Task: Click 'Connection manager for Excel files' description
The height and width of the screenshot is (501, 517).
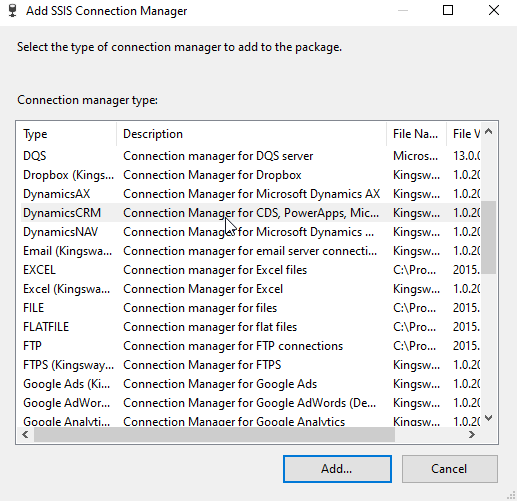Action: [215, 270]
